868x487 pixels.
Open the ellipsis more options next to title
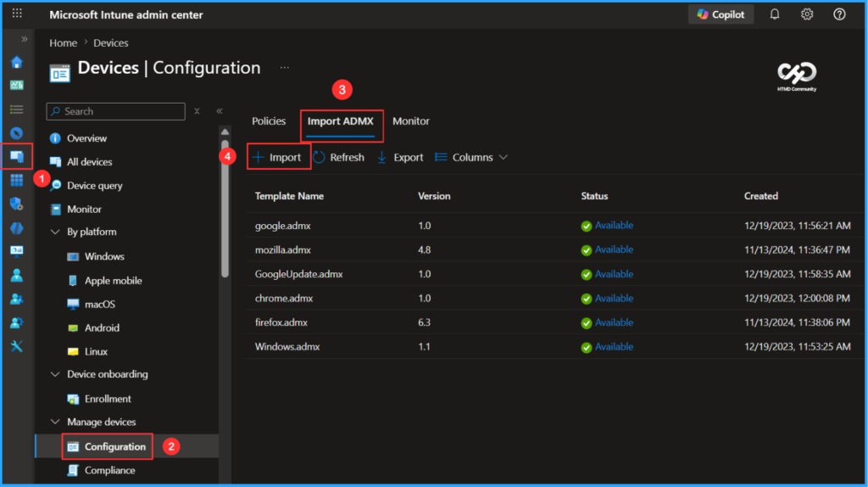tap(285, 68)
